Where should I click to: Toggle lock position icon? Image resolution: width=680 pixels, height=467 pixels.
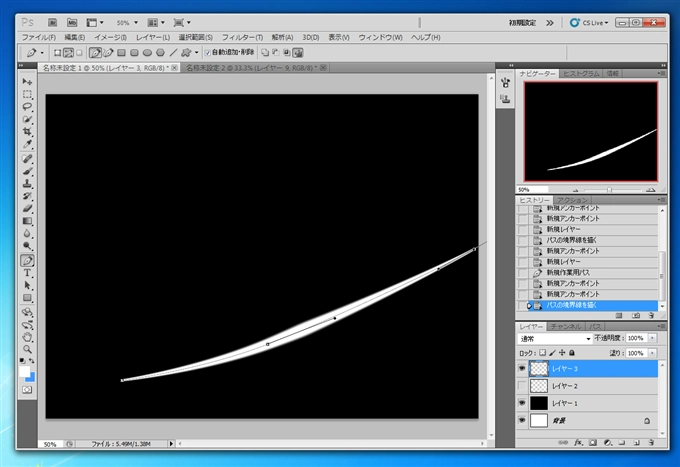tap(562, 353)
